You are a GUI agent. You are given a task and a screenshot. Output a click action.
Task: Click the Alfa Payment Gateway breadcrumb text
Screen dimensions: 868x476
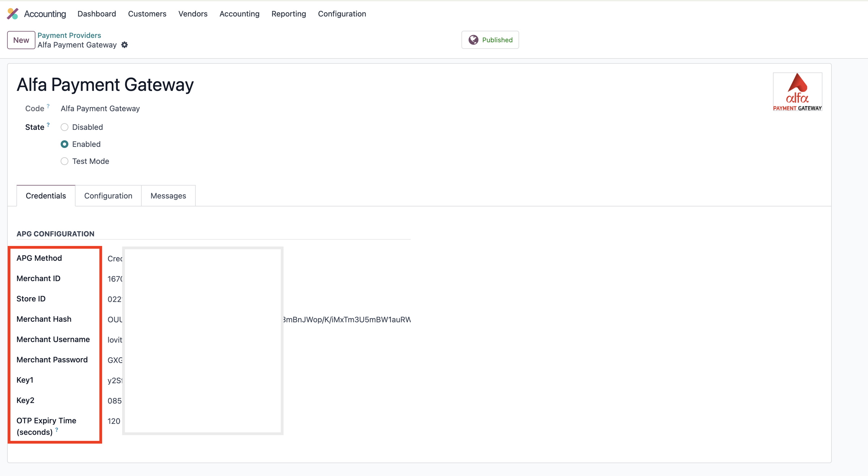point(77,45)
